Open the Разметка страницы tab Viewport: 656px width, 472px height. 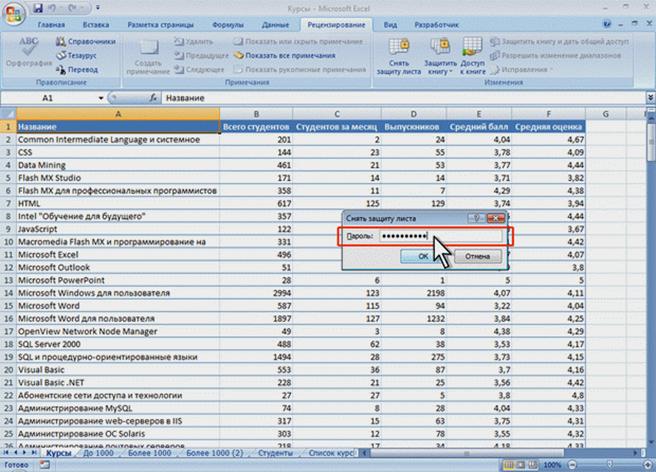[160, 25]
